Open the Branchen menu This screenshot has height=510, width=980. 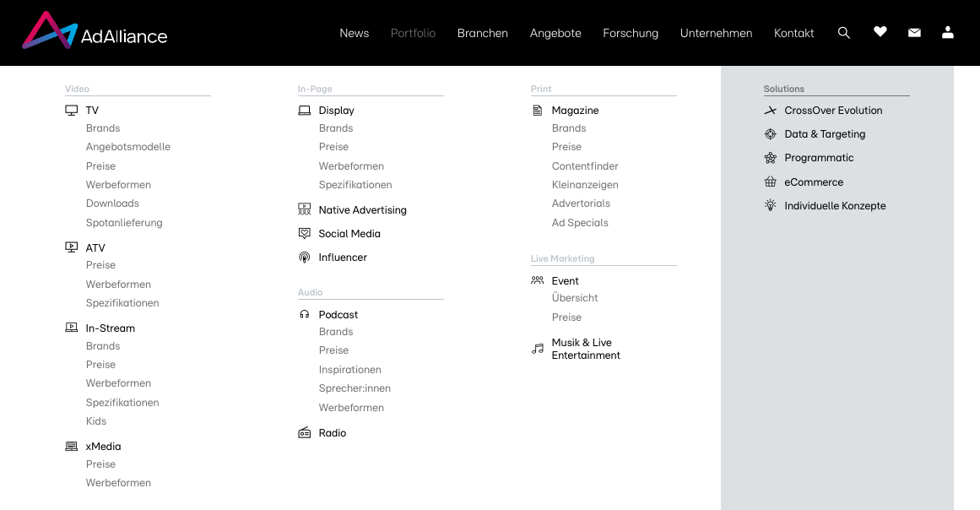click(x=482, y=33)
